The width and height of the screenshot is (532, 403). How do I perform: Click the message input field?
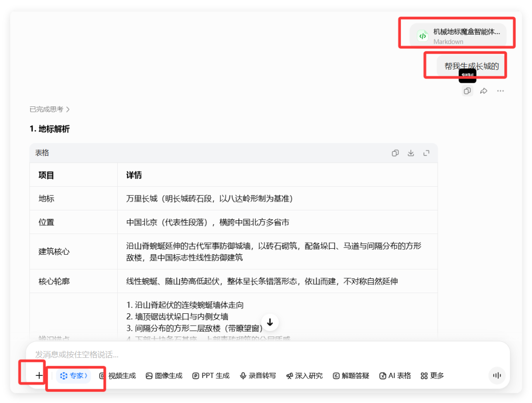tap(267, 355)
